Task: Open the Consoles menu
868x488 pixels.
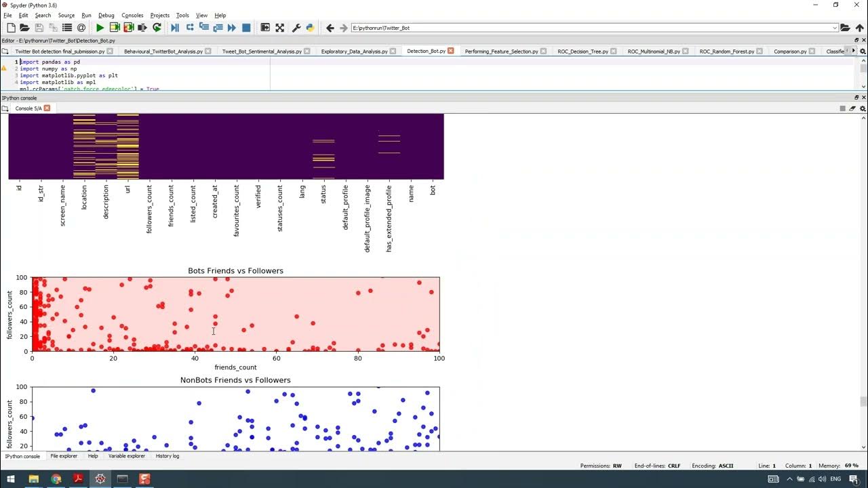Action: coord(132,15)
